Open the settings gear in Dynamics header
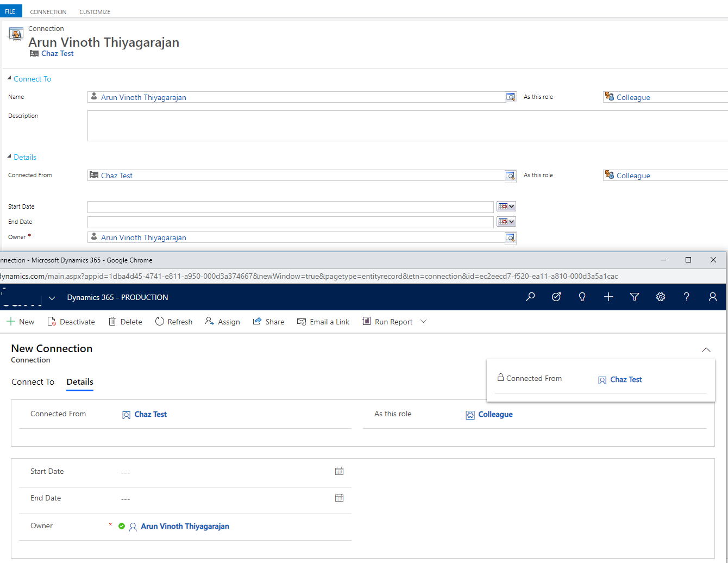Image resolution: width=728 pixels, height=563 pixels. [x=661, y=297]
